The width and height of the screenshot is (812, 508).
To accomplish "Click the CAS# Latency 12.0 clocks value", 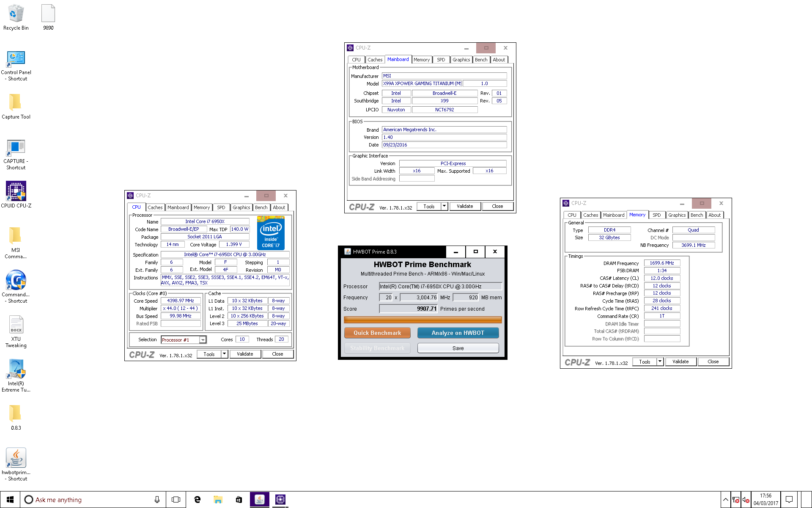I will coord(662,278).
